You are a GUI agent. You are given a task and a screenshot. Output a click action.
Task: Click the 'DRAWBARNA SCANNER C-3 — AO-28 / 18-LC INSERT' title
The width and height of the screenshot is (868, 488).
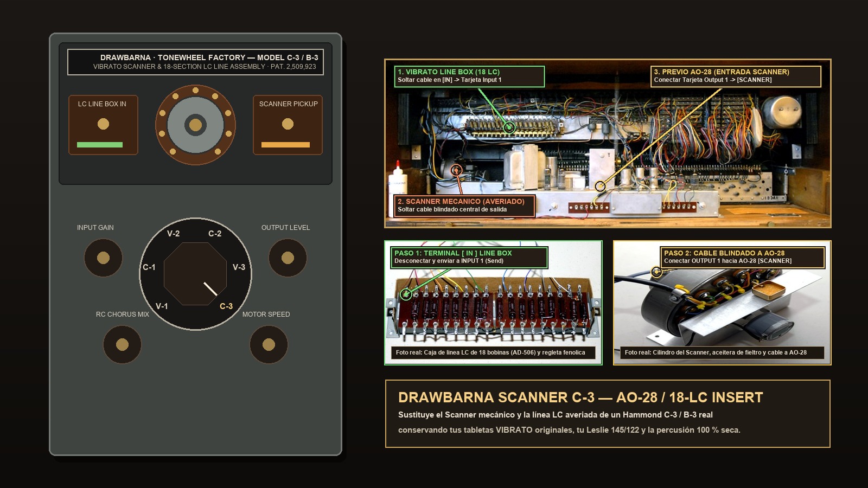pyautogui.click(x=580, y=397)
